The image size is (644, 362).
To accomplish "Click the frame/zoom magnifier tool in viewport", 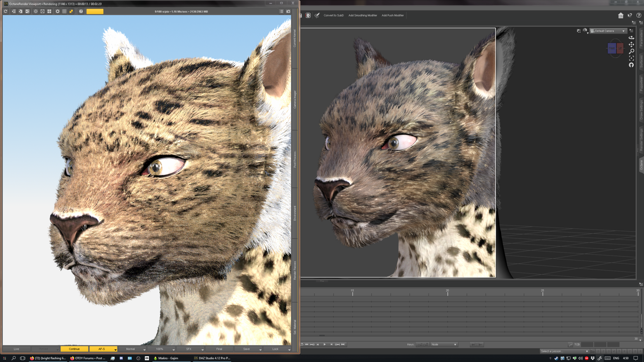I will [631, 51].
